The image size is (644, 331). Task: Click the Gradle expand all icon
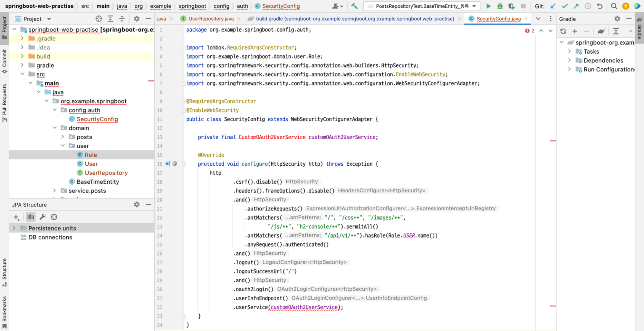click(x=616, y=31)
